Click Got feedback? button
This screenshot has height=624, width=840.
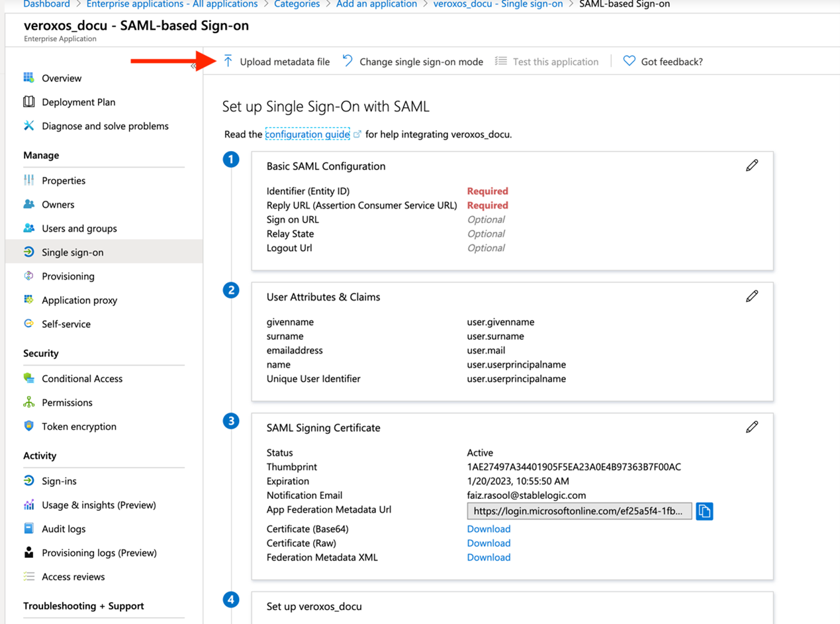[x=663, y=62]
